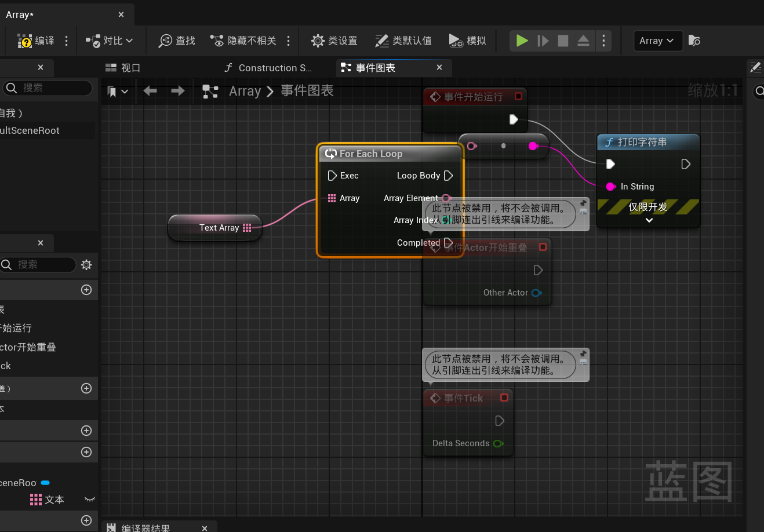
Task: Open My Blueprint settings gear
Action: pos(86,265)
